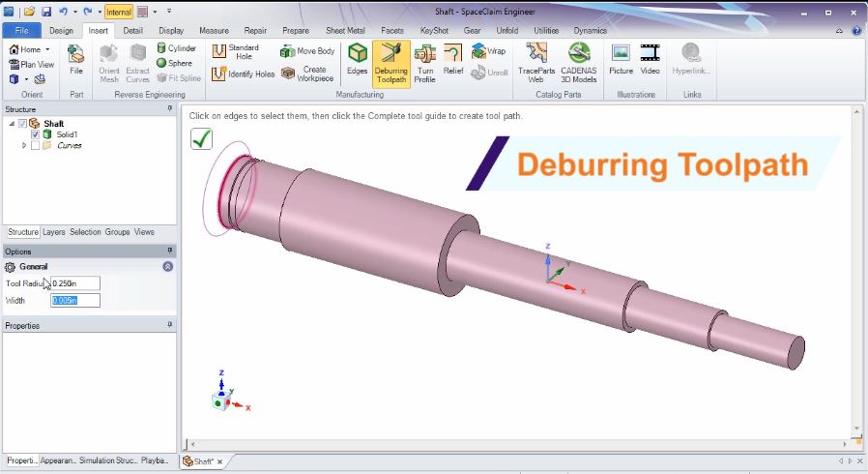The width and height of the screenshot is (868, 474).
Task: Click the Tool Radius input field
Action: click(x=75, y=283)
